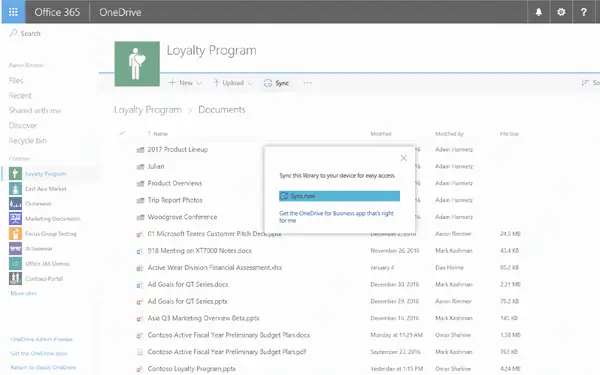Open the Get the OneDrive for Business app link
The image size is (600, 375).
click(x=336, y=217)
